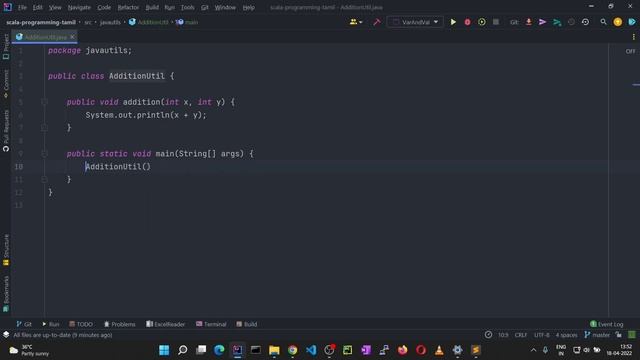The width and height of the screenshot is (640, 360).
Task: Open Search Everywhere magnifier icon
Action: click(x=603, y=22)
